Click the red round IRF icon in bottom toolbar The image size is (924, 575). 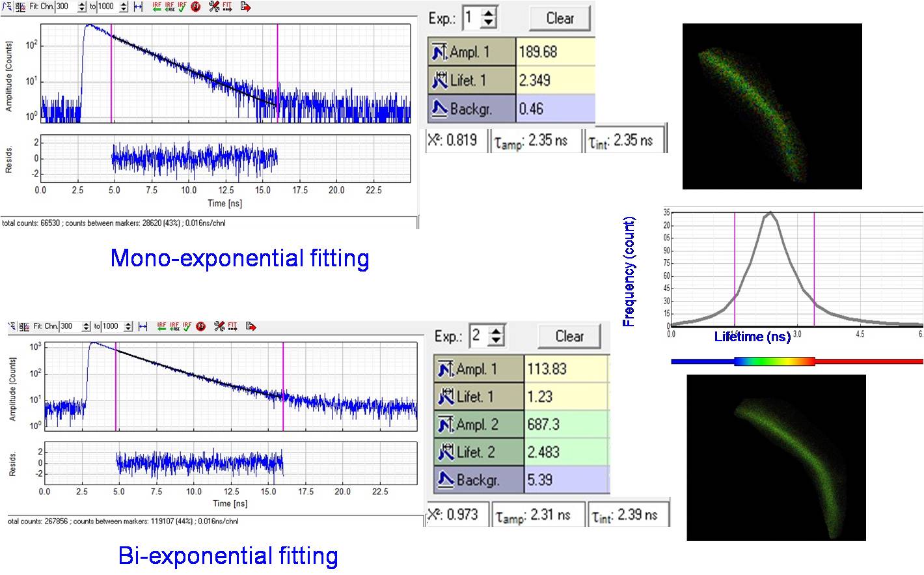(x=200, y=326)
